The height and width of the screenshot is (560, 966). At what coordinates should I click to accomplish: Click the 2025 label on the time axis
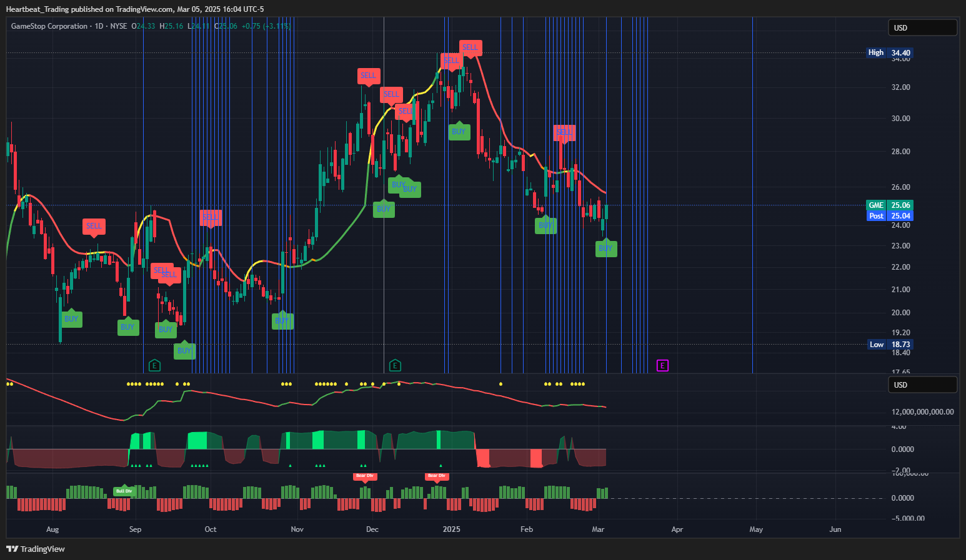coord(451,529)
